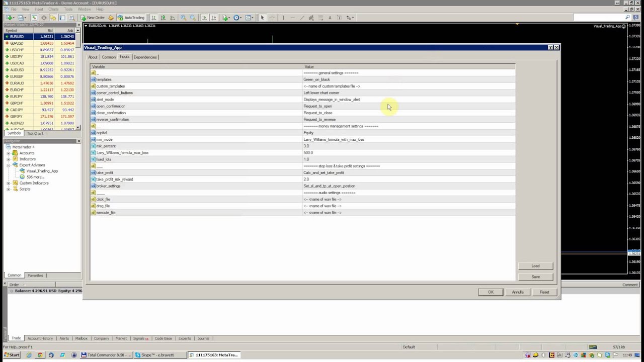Click the risk_percent value 3.0
Viewport: 644px width, 362px height.
(x=306, y=146)
